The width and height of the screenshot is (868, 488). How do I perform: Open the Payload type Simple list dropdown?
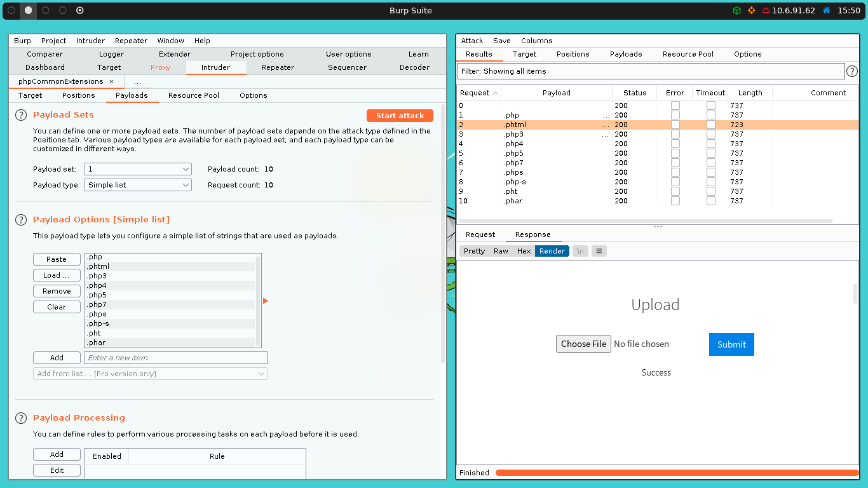138,185
